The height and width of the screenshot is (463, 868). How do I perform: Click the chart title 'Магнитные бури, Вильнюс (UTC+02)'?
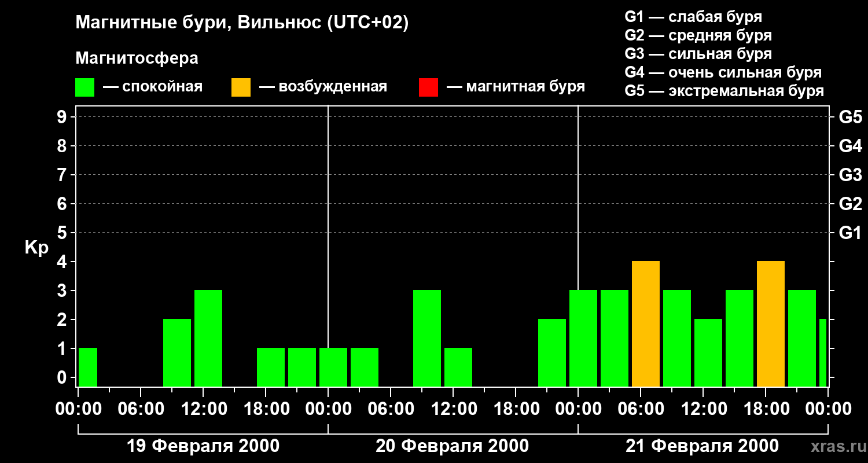point(242,23)
